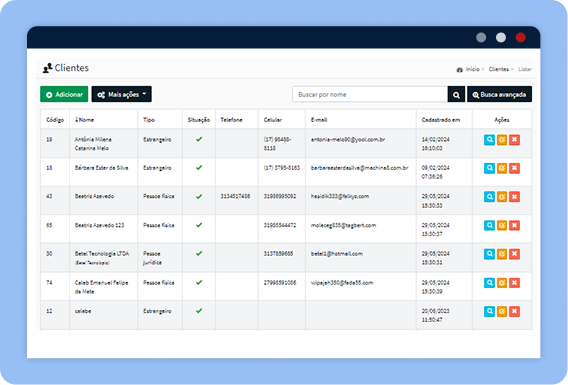Click the Celular column header
Screen dimensions: 568x385
[273, 120]
